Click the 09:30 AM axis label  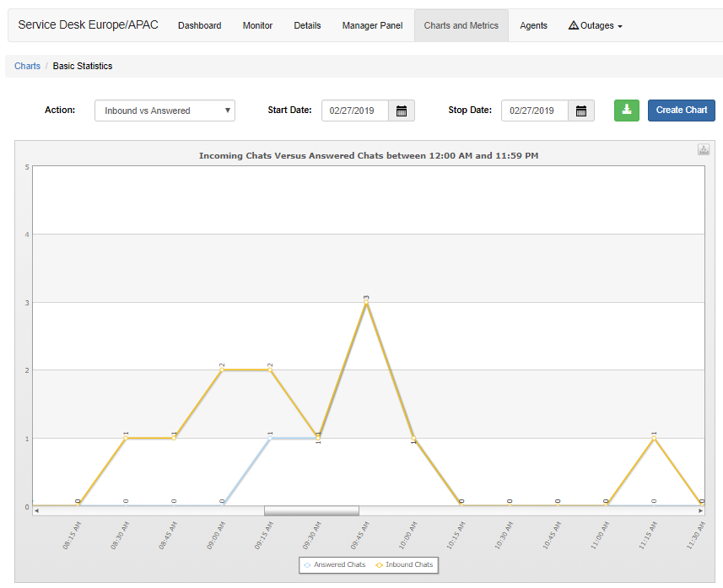tap(312, 536)
